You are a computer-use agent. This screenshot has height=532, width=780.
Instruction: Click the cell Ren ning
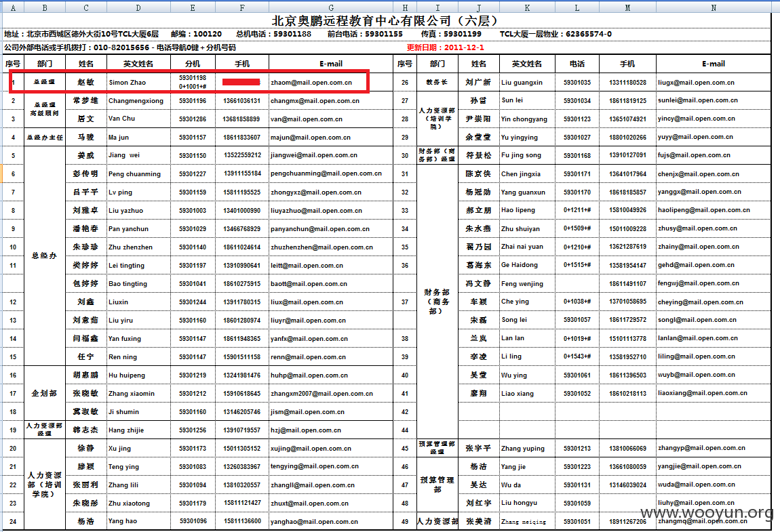tap(122, 357)
